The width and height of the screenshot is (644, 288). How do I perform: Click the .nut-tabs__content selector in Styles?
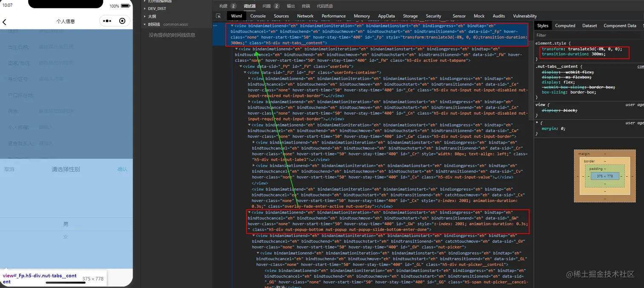pos(556,66)
